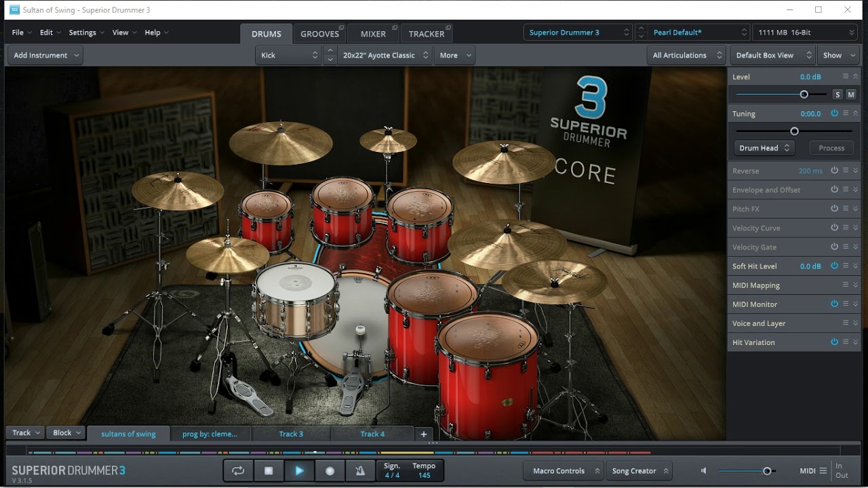Toggle MIDI Monitor power button
Screen dimensions: 868x488
(x=835, y=304)
